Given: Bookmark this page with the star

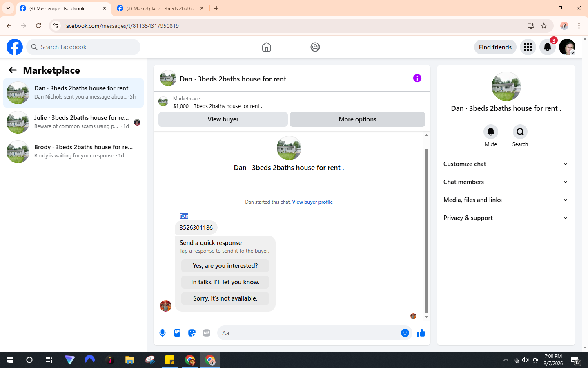Looking at the screenshot, I should click(x=544, y=26).
